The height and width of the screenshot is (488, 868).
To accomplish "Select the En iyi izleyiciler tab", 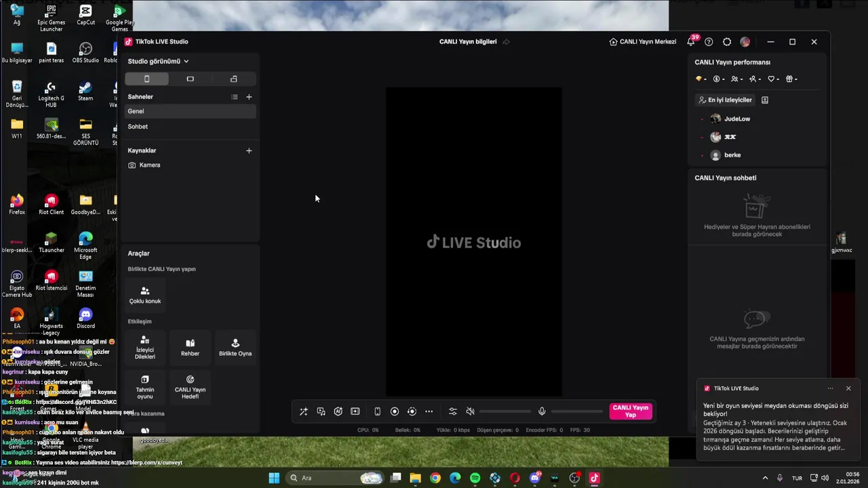I will (725, 100).
